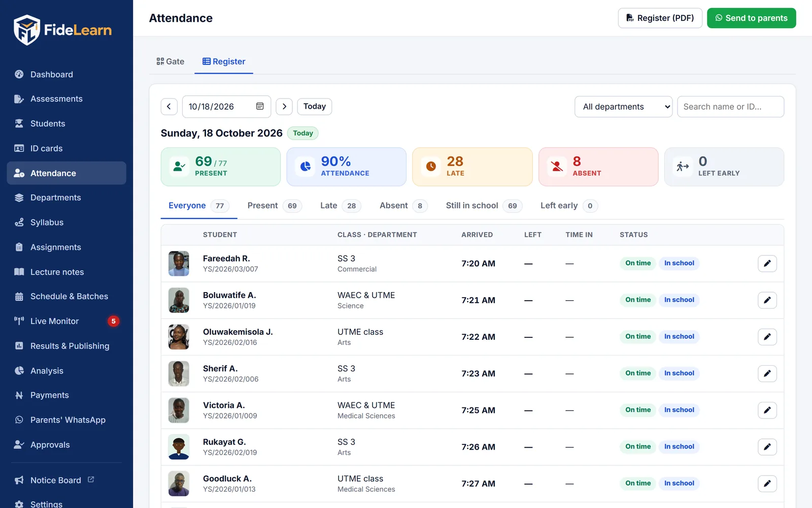Go to the previous day arrow

click(x=169, y=107)
